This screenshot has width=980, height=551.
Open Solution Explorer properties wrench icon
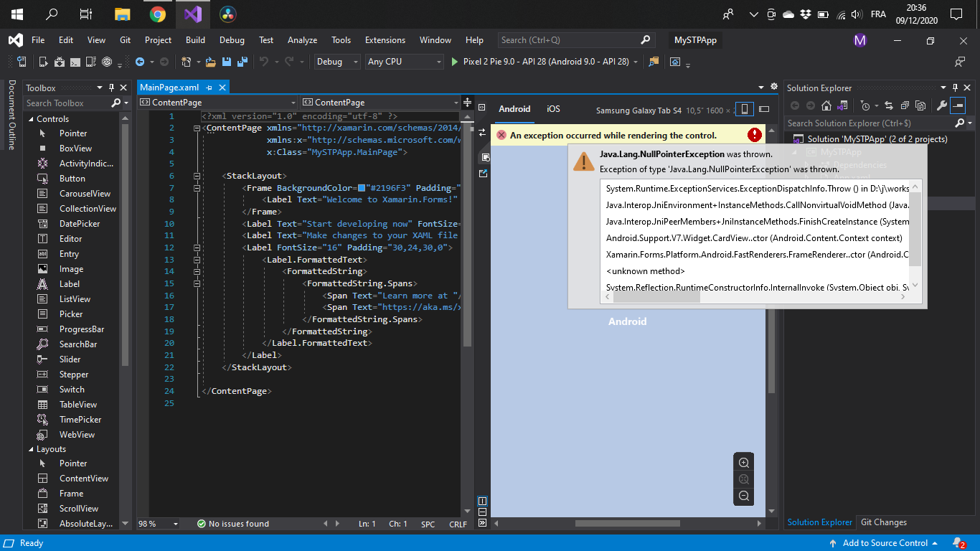coord(942,105)
